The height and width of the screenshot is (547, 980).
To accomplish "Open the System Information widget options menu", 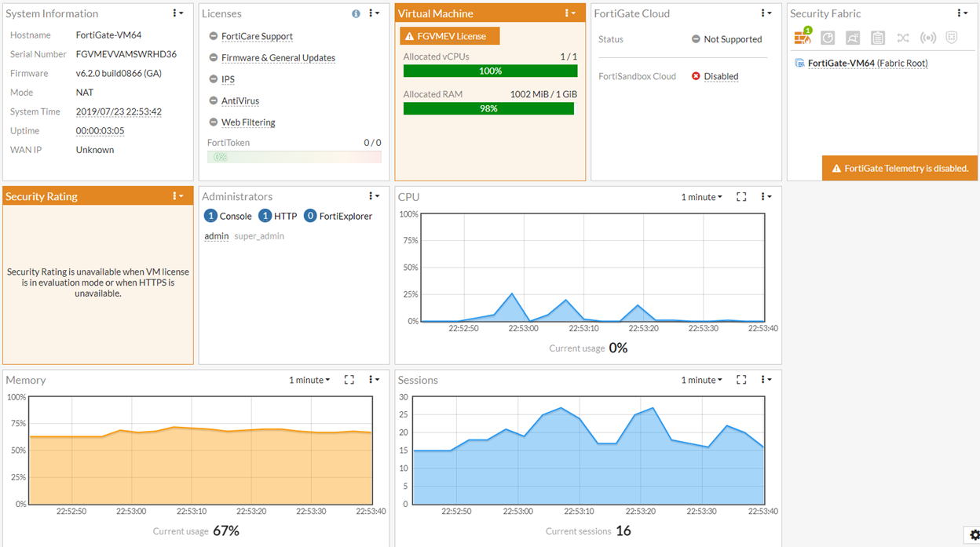I will tap(178, 13).
